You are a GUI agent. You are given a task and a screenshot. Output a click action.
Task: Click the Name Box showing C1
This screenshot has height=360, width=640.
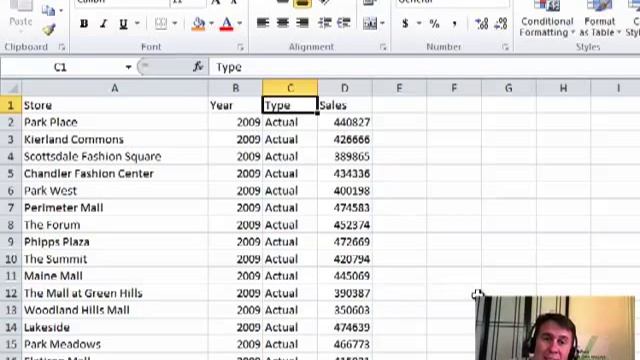(60, 67)
